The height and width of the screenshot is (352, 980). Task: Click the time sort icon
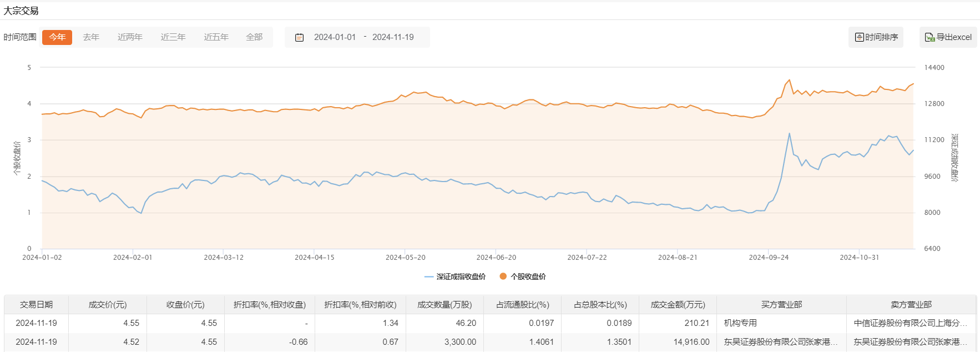click(x=859, y=37)
